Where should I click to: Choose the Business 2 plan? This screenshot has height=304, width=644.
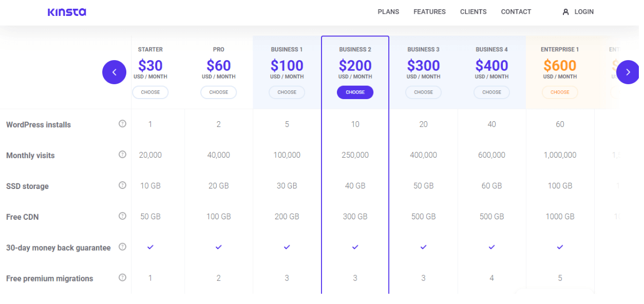[355, 92]
